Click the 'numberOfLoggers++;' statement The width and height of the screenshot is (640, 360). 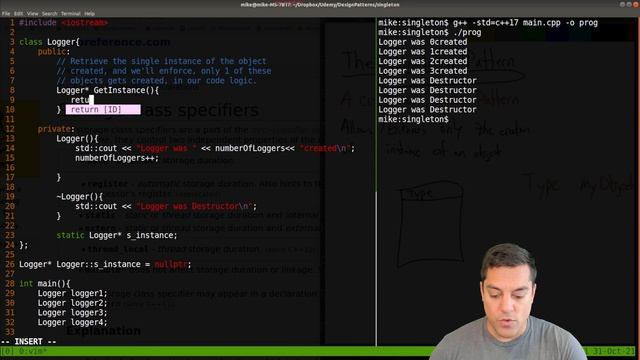117,158
